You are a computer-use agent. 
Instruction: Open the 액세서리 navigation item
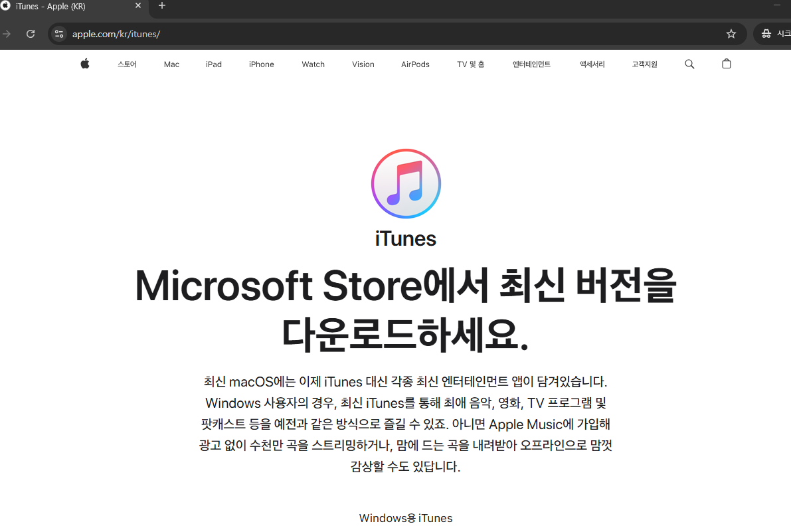592,64
